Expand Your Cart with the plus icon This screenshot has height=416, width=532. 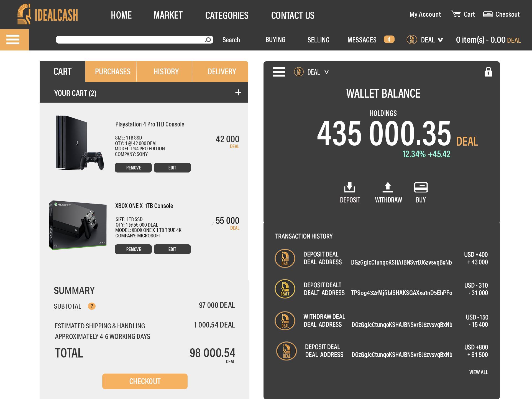point(238,92)
